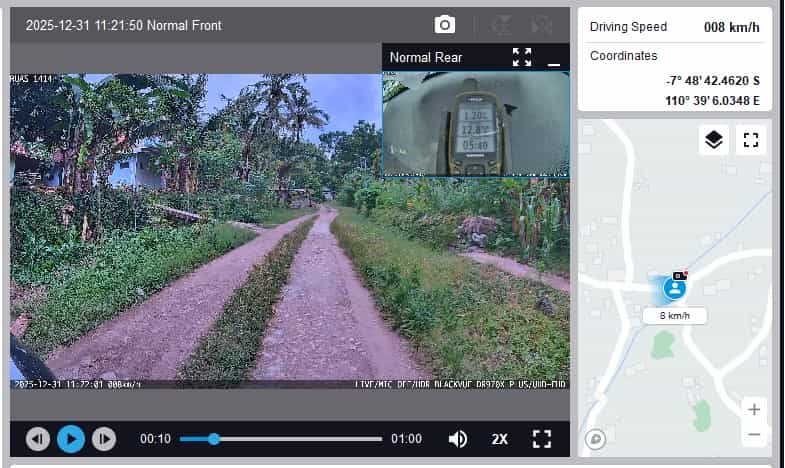Screen dimensions: 785x468
Task: Zoom out on the map
Action: [754, 435]
